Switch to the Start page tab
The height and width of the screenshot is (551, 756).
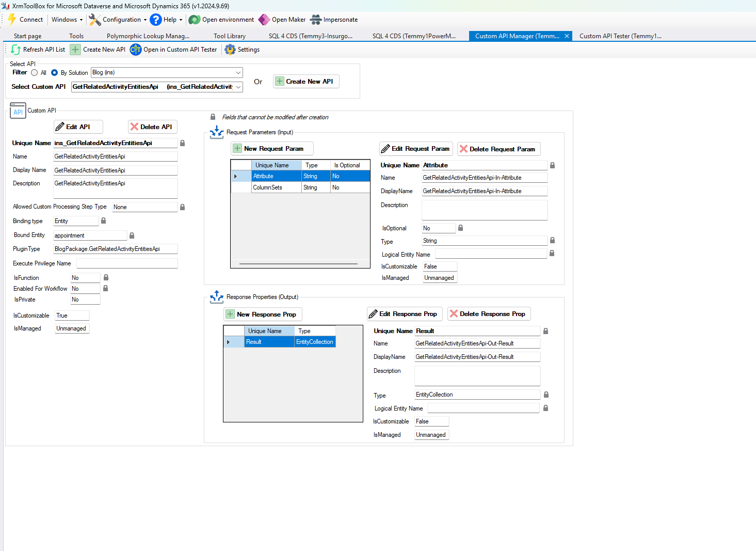28,36
